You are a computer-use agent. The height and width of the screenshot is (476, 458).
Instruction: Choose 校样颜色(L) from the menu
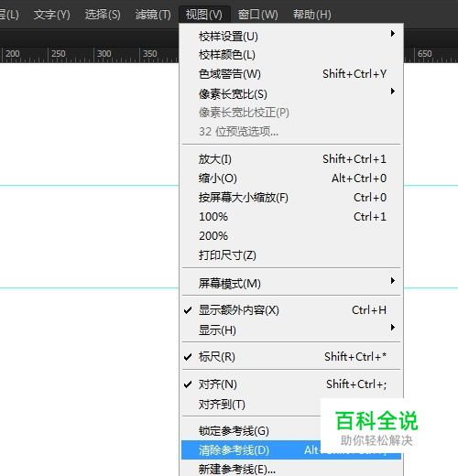point(291,55)
